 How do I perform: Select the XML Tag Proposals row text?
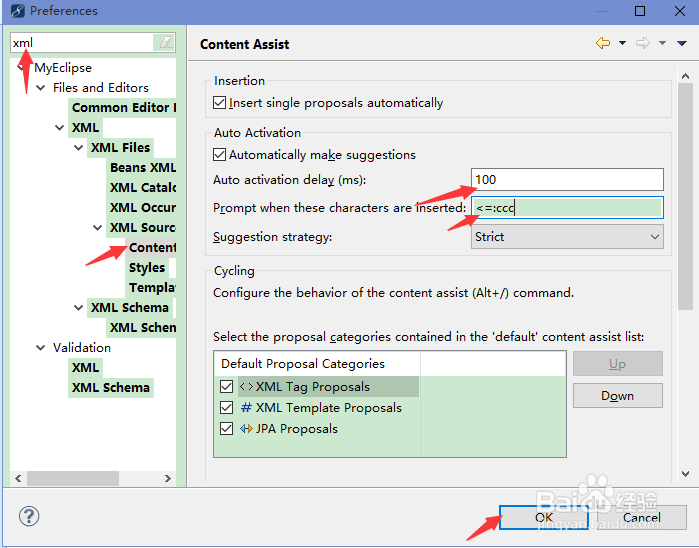[x=312, y=387]
